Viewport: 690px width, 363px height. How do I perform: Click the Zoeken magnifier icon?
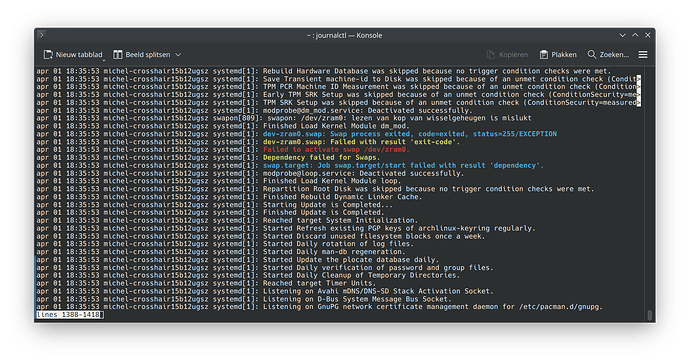(592, 55)
